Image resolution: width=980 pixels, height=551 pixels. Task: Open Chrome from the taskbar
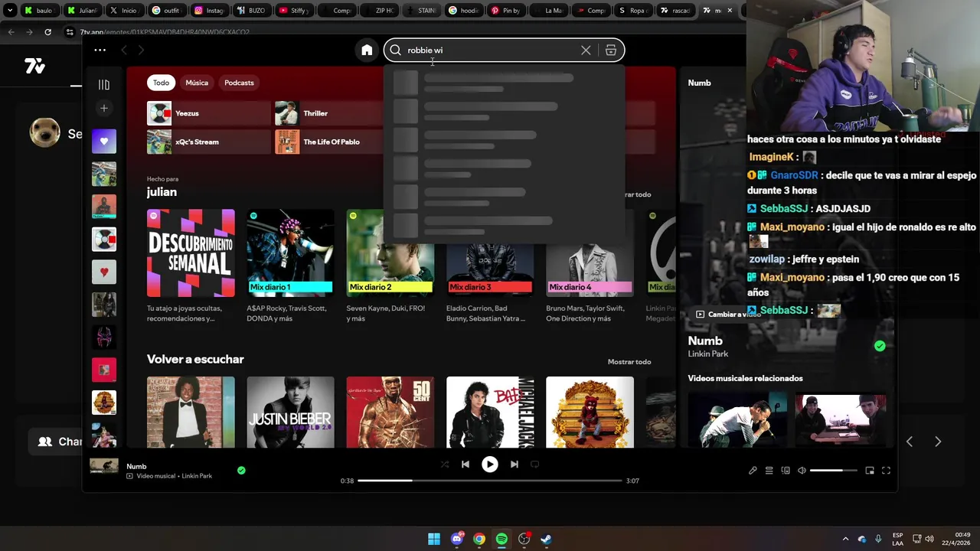click(479, 539)
